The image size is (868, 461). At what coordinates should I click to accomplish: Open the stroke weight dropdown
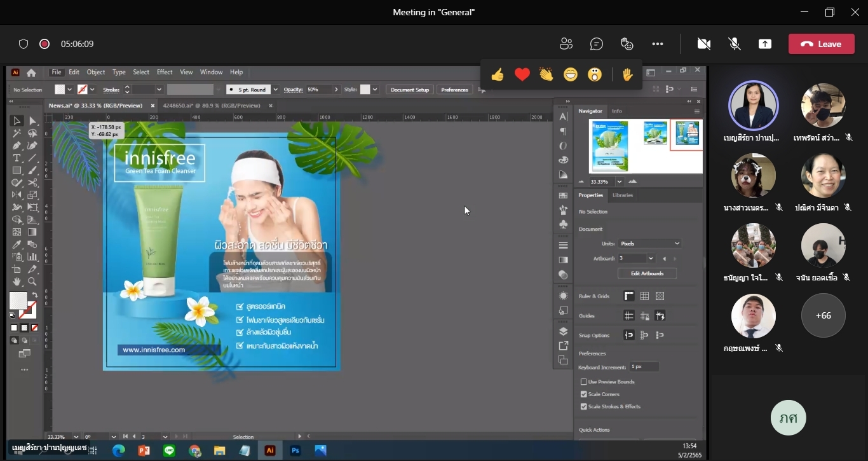tap(159, 90)
